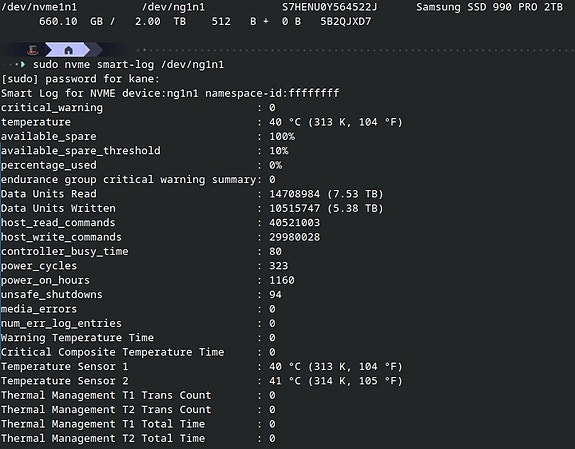Viewport: 575px width, 449px height.
Task: Click the available_spare value 100%
Action: click(x=282, y=136)
